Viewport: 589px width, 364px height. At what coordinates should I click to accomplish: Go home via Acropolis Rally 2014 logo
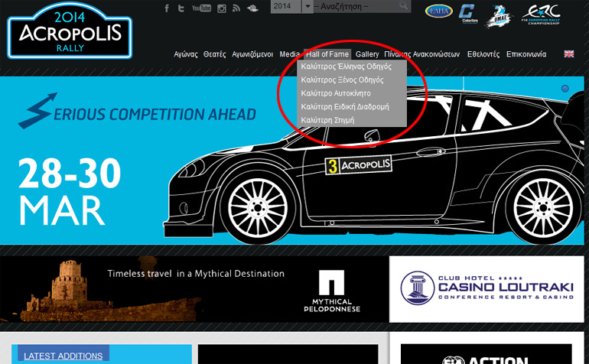coord(70,31)
